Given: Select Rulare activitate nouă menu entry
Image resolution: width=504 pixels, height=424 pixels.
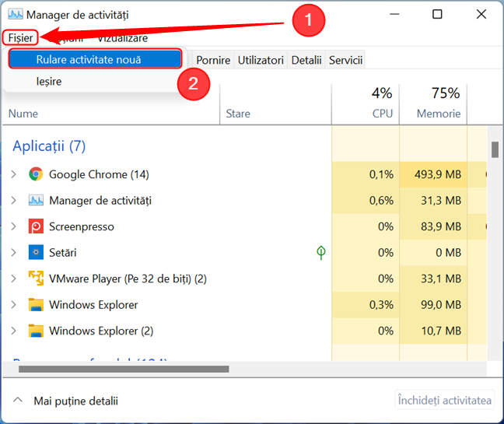Looking at the screenshot, I should (x=95, y=59).
